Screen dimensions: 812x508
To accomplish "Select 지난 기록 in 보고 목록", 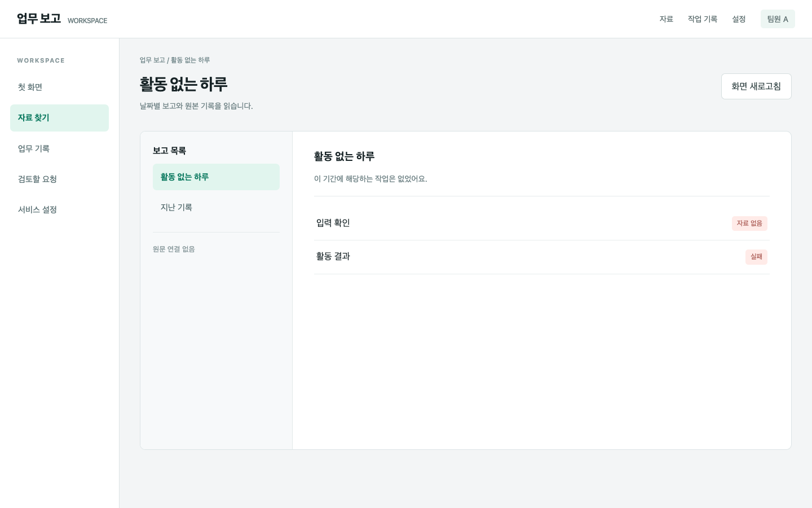I will tap(216, 208).
